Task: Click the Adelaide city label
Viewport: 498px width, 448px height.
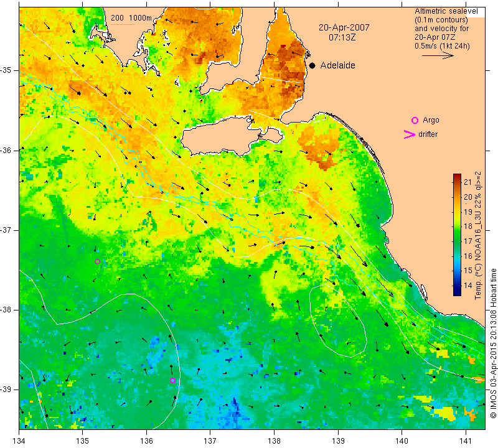Action: click(x=337, y=65)
